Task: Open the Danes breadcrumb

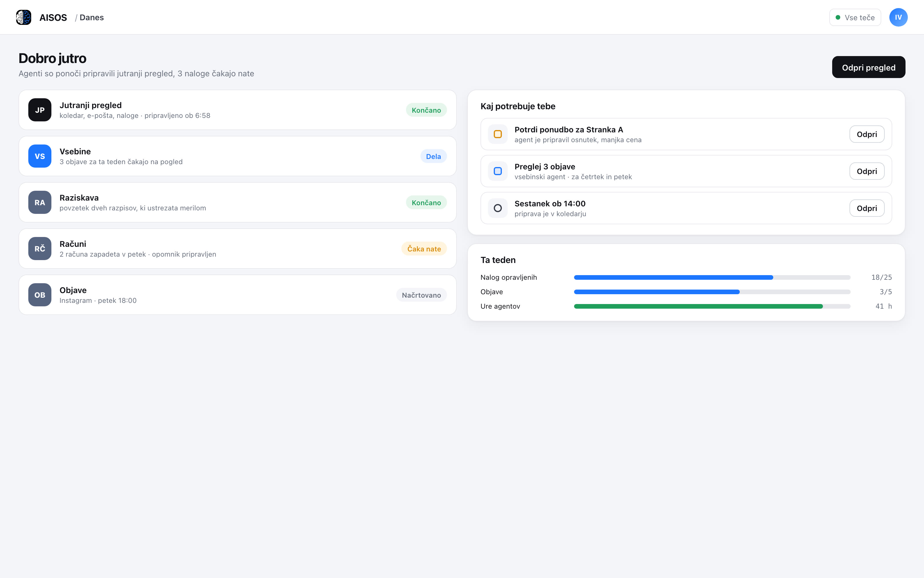Action: (92, 18)
